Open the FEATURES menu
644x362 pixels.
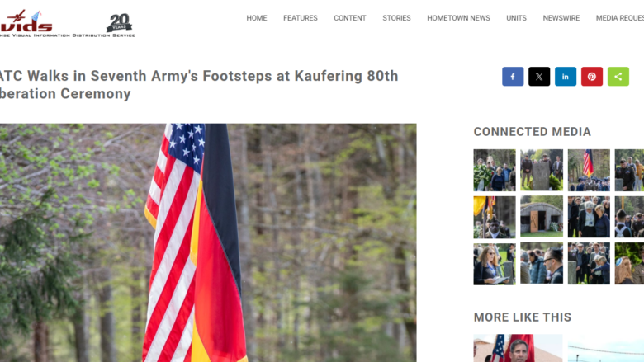coord(301,18)
